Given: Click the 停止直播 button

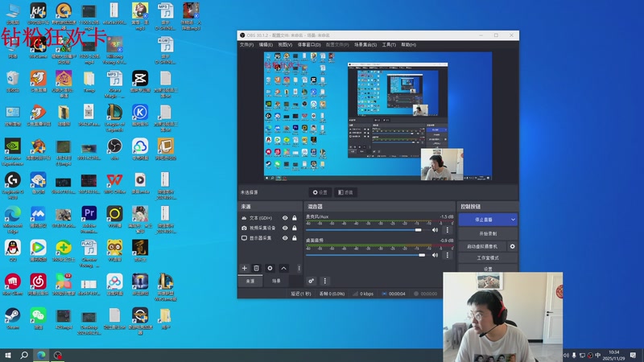Looking at the screenshot, I should click(484, 220).
